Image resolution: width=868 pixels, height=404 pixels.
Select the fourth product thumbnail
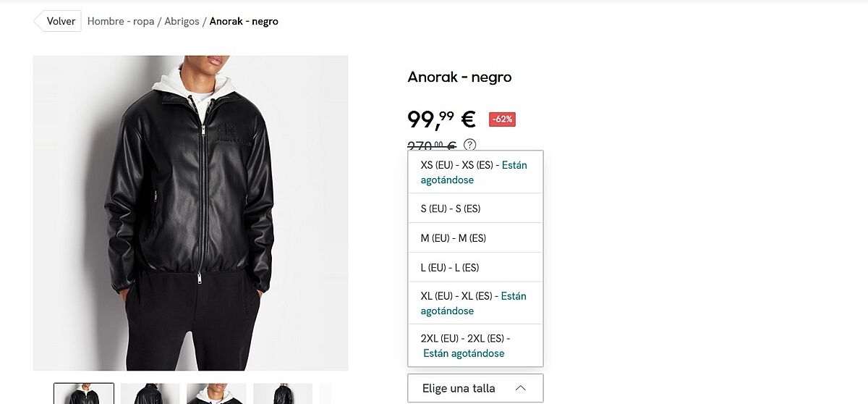[x=283, y=394]
